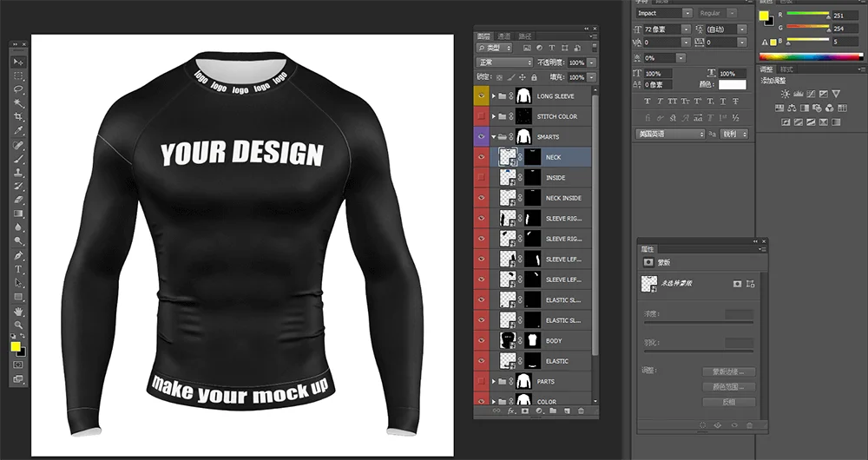Add a Brightness/Contrast adjustment
This screenshot has width=868, height=460.
[x=785, y=94]
